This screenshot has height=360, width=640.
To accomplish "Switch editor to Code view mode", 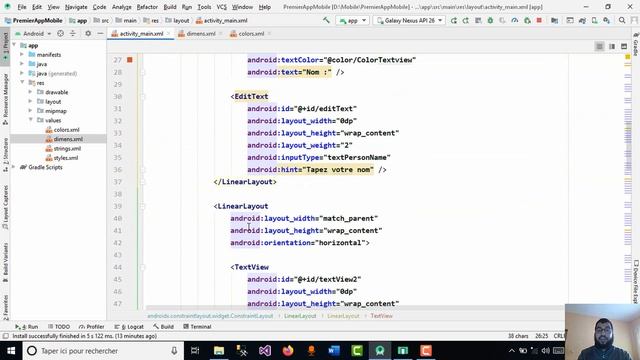I will [599, 47].
